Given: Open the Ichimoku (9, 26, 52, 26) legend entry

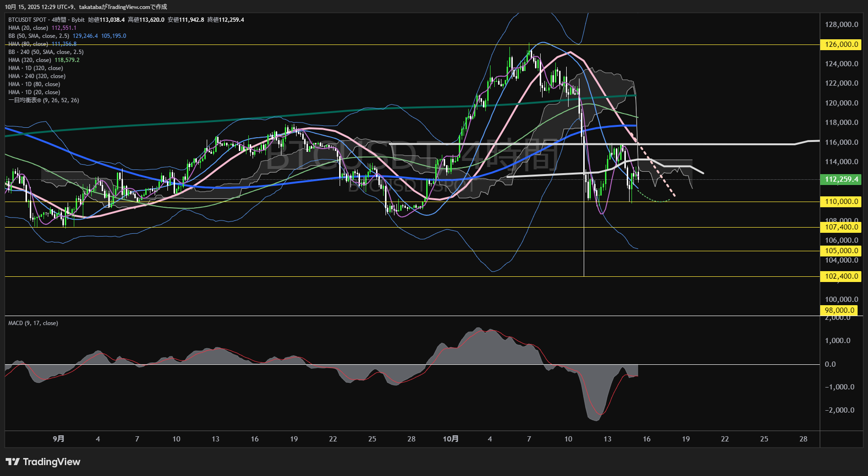Looking at the screenshot, I should coord(44,100).
